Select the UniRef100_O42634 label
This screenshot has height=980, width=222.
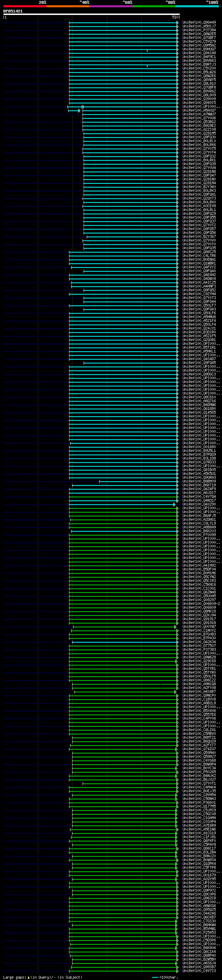pyautogui.click(x=199, y=642)
